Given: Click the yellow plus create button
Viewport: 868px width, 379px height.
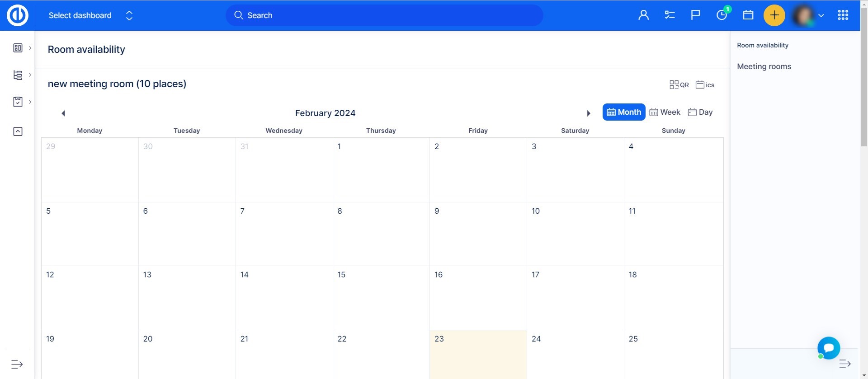Looking at the screenshot, I should tap(774, 15).
